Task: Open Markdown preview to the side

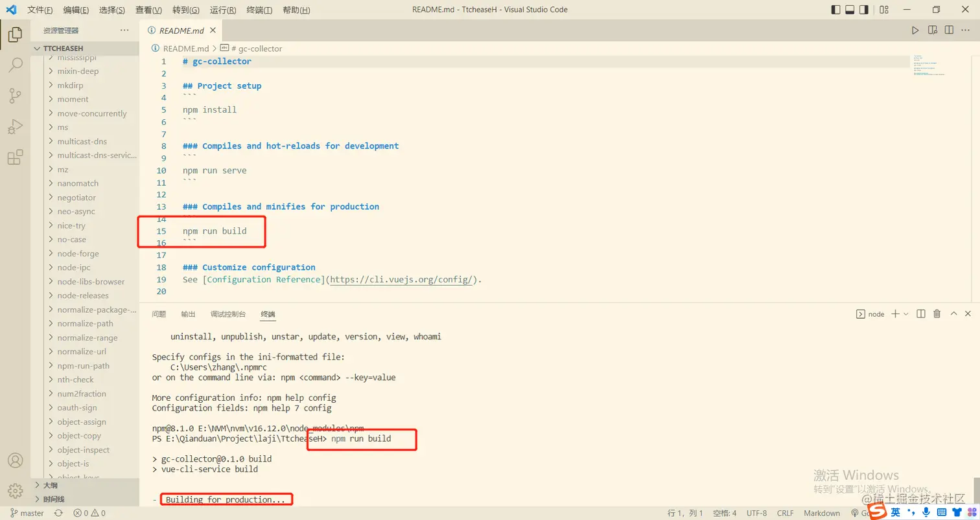Action: [x=933, y=30]
